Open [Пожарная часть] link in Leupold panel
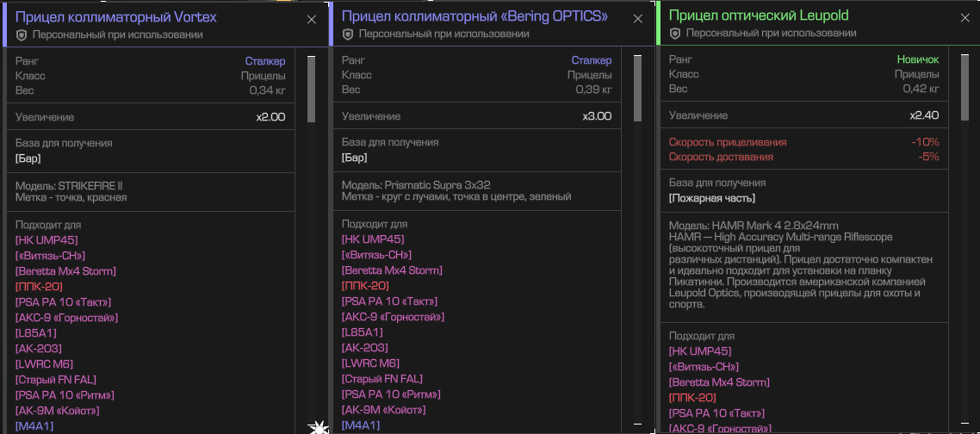 point(712,198)
